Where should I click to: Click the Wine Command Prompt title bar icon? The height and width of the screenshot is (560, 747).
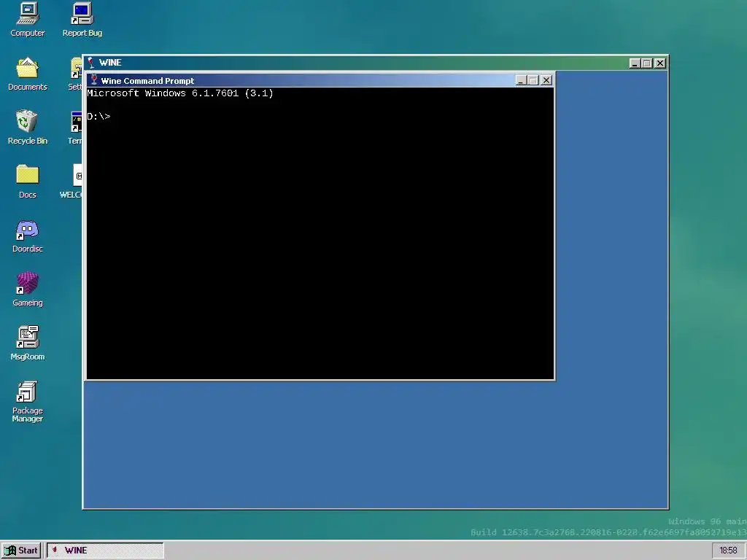pos(94,80)
